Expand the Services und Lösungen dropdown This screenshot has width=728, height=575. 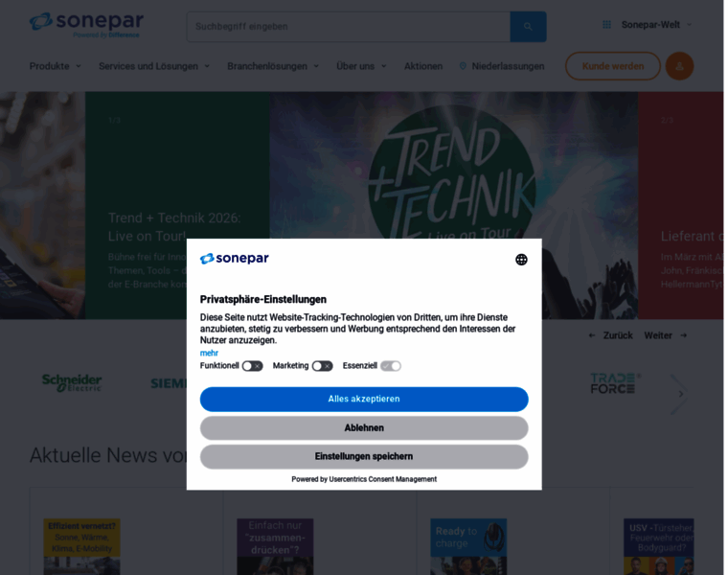coord(154,66)
